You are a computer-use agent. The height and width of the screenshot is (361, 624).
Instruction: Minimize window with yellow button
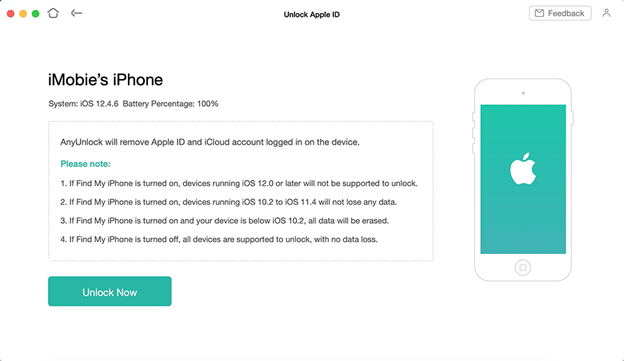tap(23, 14)
